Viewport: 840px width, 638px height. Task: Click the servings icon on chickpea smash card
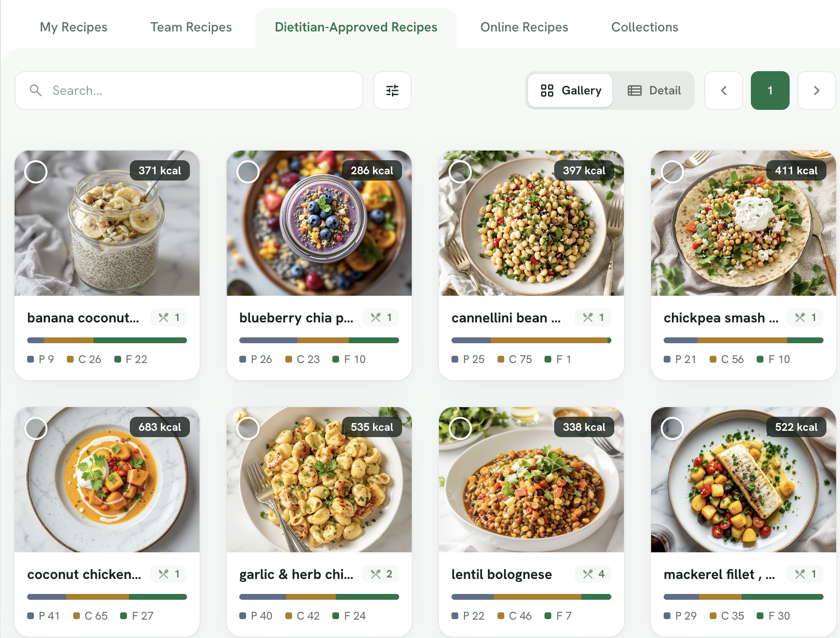[x=800, y=318]
